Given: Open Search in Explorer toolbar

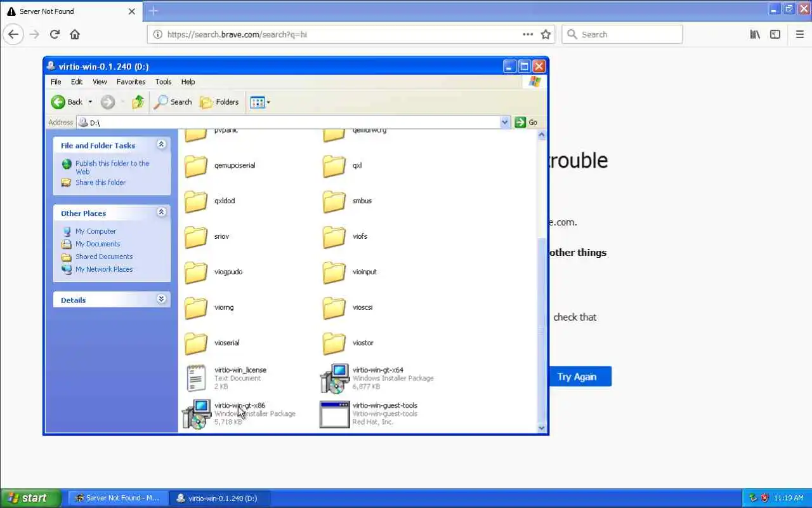Looking at the screenshot, I should (173, 102).
